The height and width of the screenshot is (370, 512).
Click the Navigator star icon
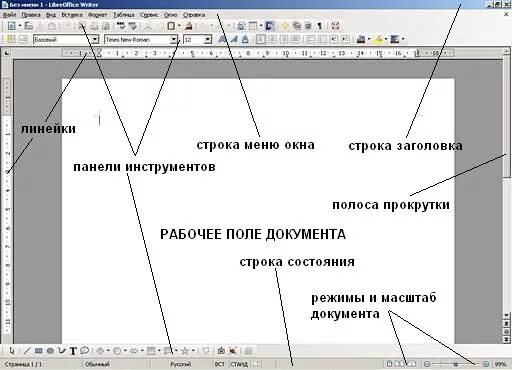point(285,26)
